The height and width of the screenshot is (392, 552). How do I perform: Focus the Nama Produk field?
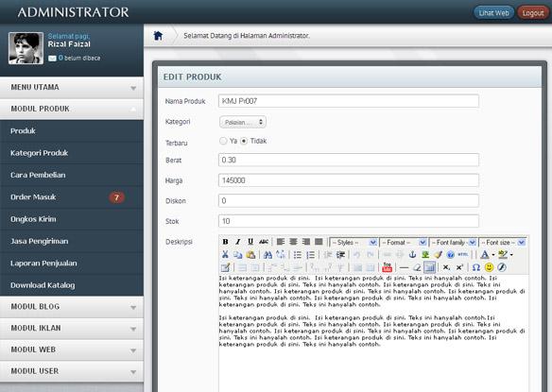(349, 101)
